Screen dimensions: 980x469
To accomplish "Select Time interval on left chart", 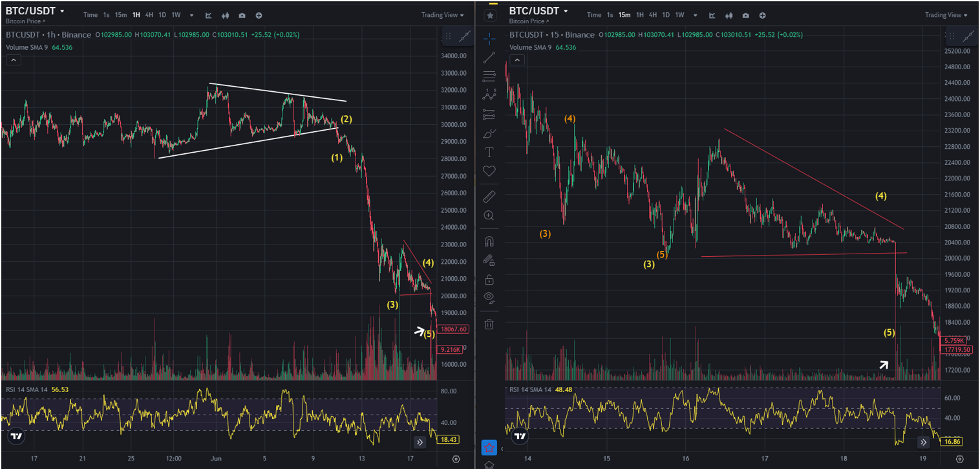I will (x=91, y=15).
